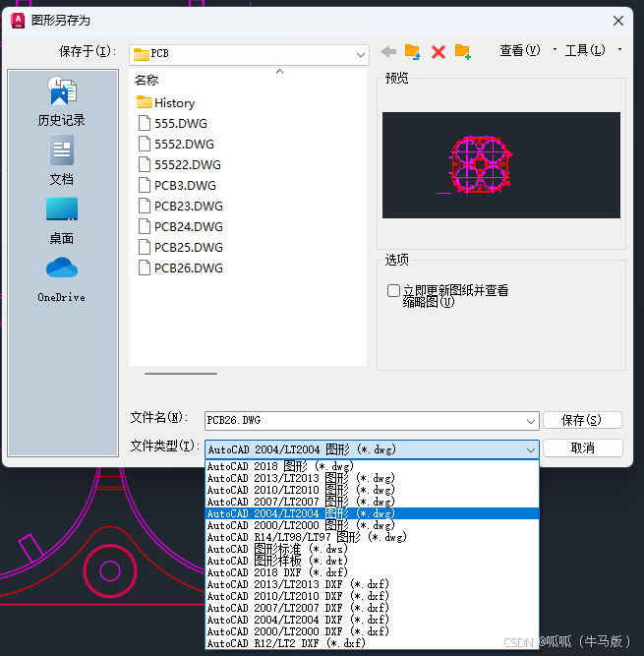644x656 pixels.
Task: Click the drawing preview thumbnail
Action: 501,165
